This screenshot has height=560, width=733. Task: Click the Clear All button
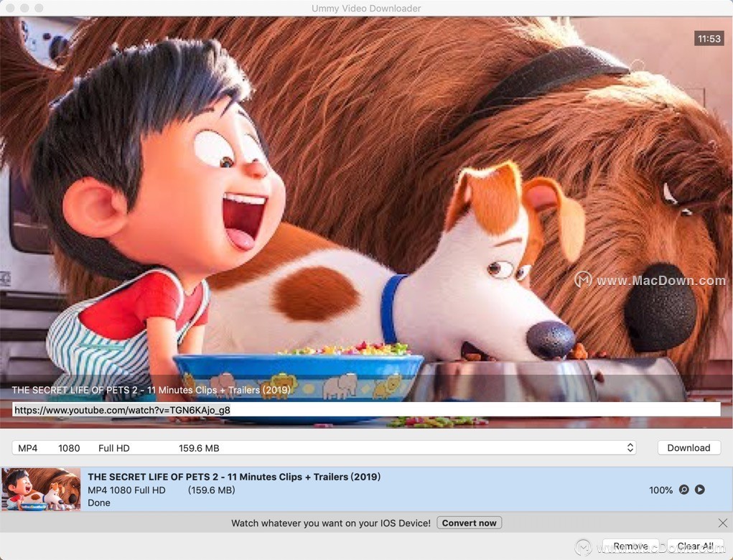(695, 546)
